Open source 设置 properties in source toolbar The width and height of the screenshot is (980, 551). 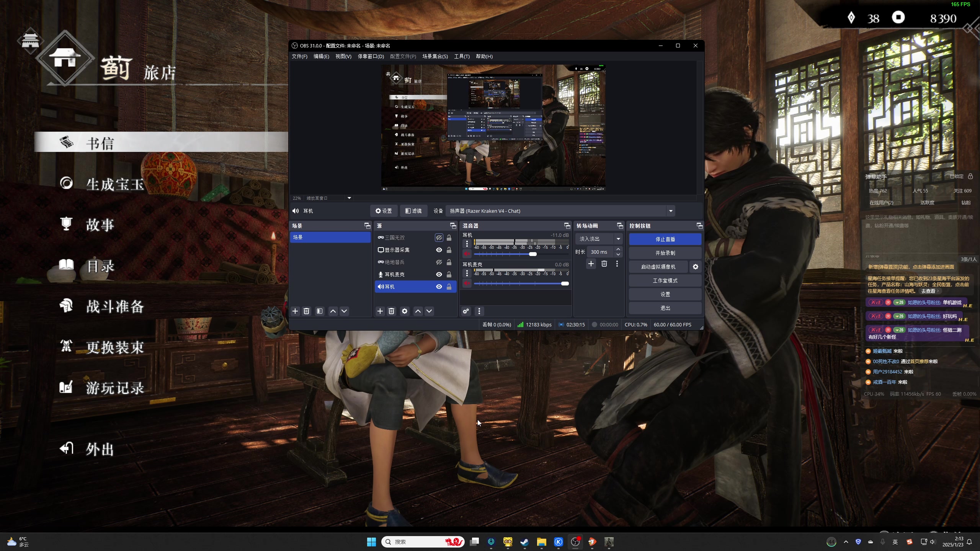384,211
